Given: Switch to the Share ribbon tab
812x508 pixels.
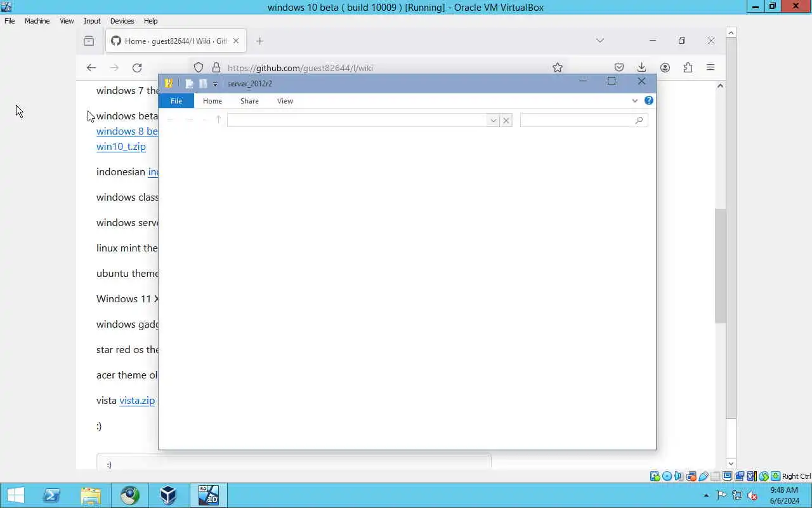Looking at the screenshot, I should [x=249, y=101].
